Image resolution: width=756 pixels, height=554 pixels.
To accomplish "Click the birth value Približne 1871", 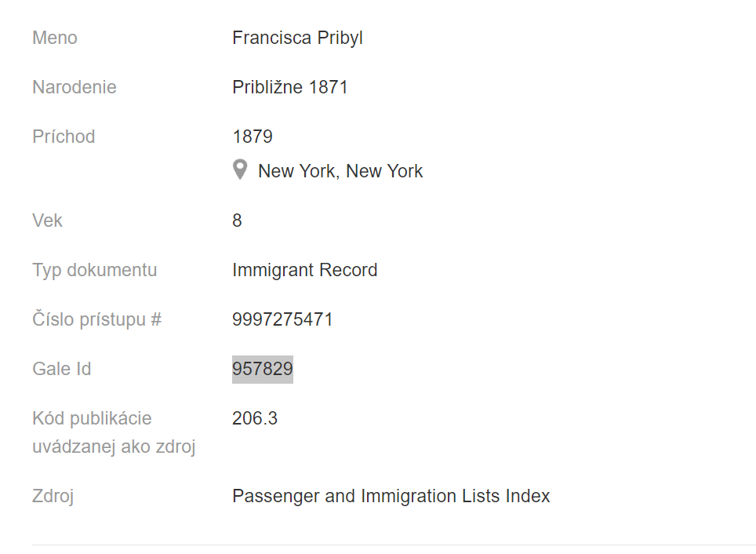I will (x=289, y=87).
